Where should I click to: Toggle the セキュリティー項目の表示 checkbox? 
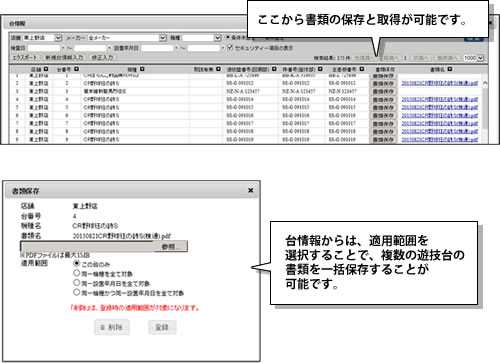tap(230, 48)
